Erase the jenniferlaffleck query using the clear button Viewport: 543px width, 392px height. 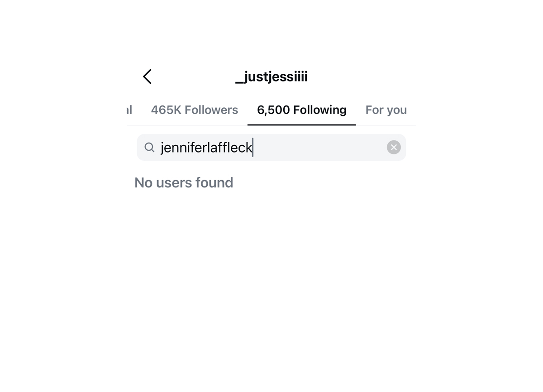click(394, 147)
